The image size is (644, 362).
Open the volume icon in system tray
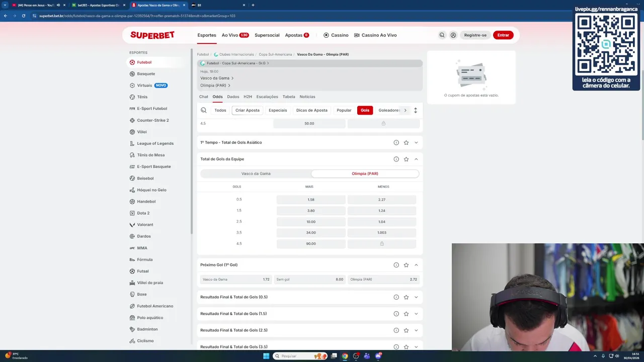[617, 356]
